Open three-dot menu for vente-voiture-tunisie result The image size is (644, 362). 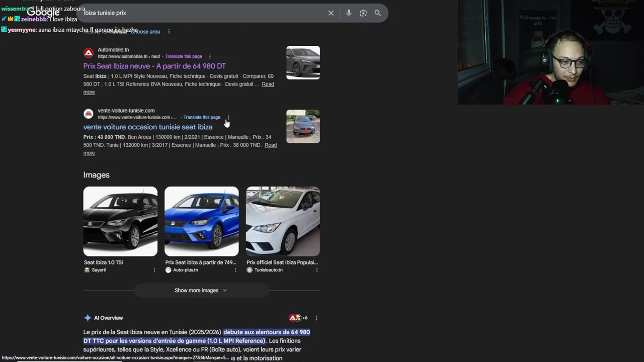[x=228, y=117]
